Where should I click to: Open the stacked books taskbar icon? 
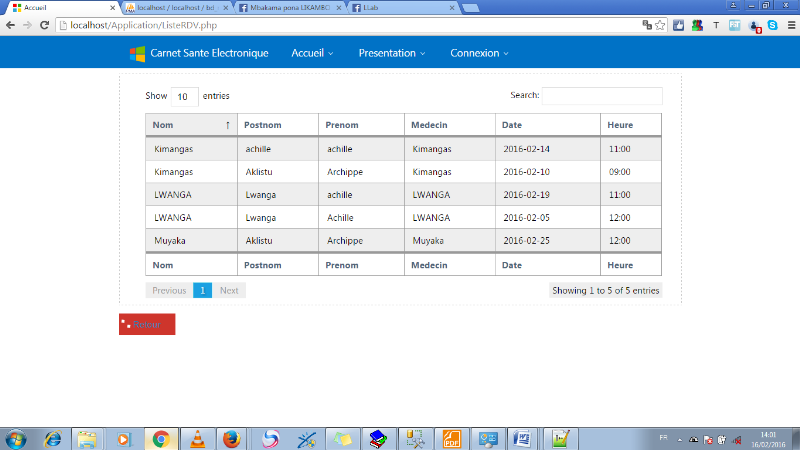378,439
